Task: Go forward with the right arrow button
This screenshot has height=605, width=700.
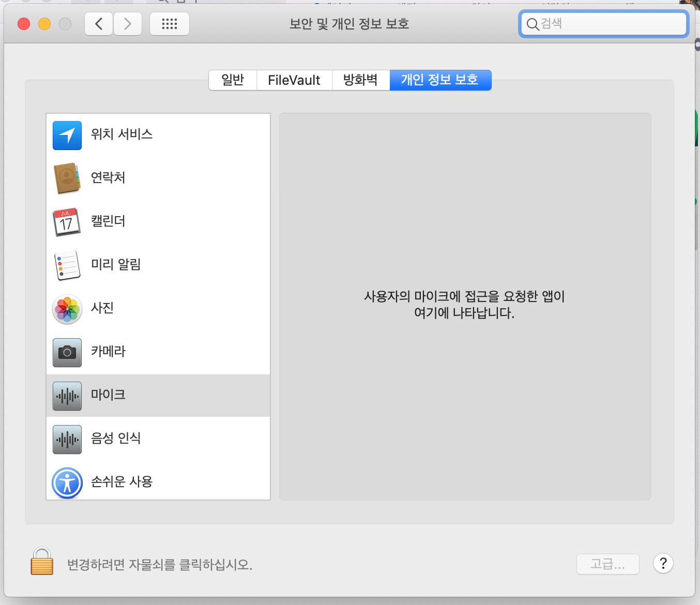Action: 128,24
